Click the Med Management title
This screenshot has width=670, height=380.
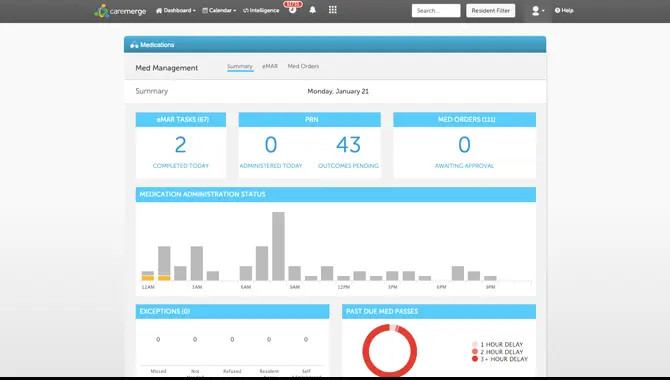pyautogui.click(x=167, y=68)
